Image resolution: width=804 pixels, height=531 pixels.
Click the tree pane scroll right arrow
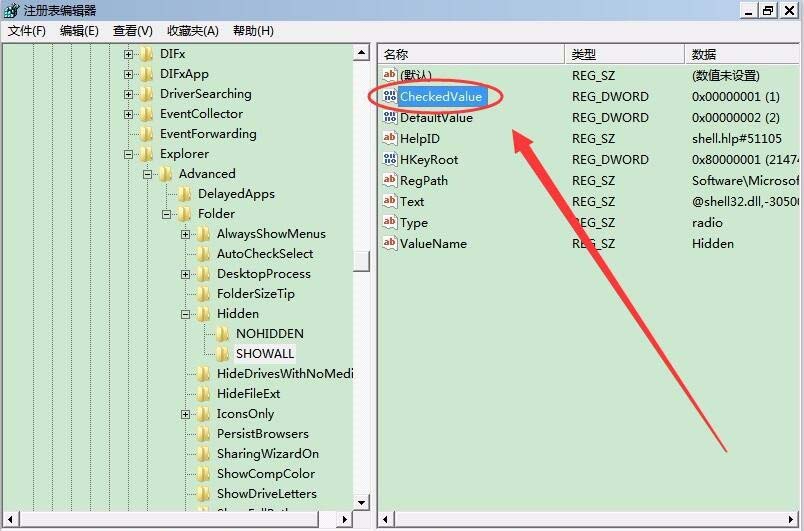tap(345, 519)
